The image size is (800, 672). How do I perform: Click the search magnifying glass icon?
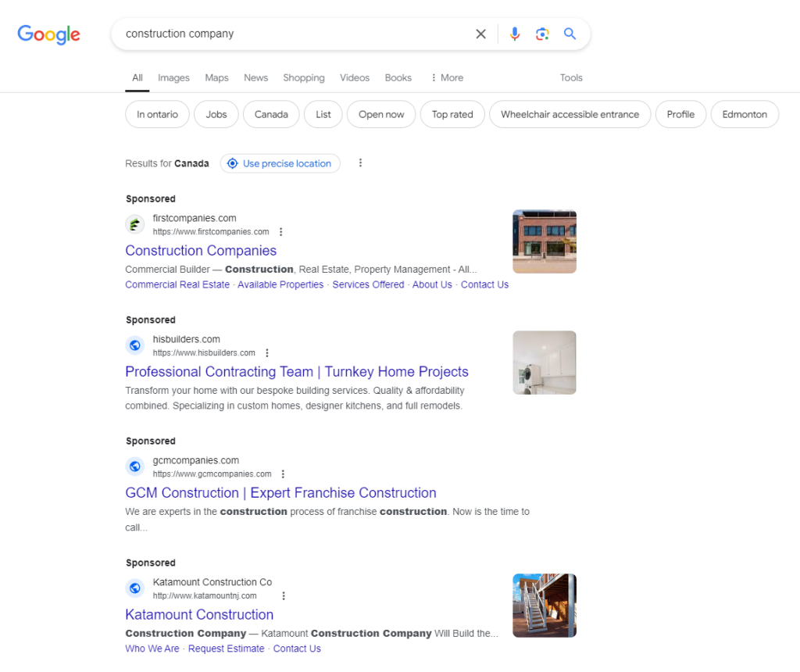[x=570, y=34]
